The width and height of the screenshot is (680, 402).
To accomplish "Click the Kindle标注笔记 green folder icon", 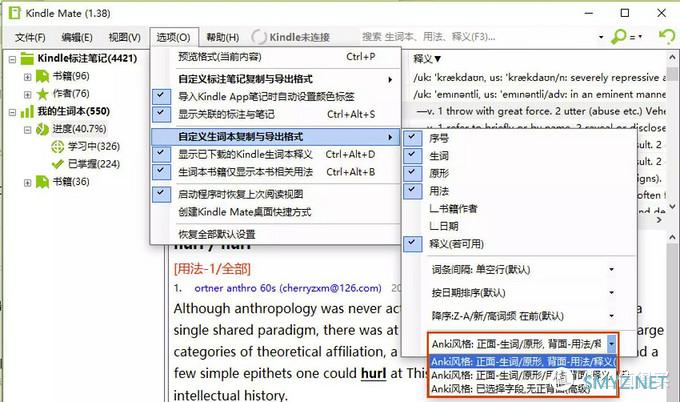I will pyautogui.click(x=27, y=58).
